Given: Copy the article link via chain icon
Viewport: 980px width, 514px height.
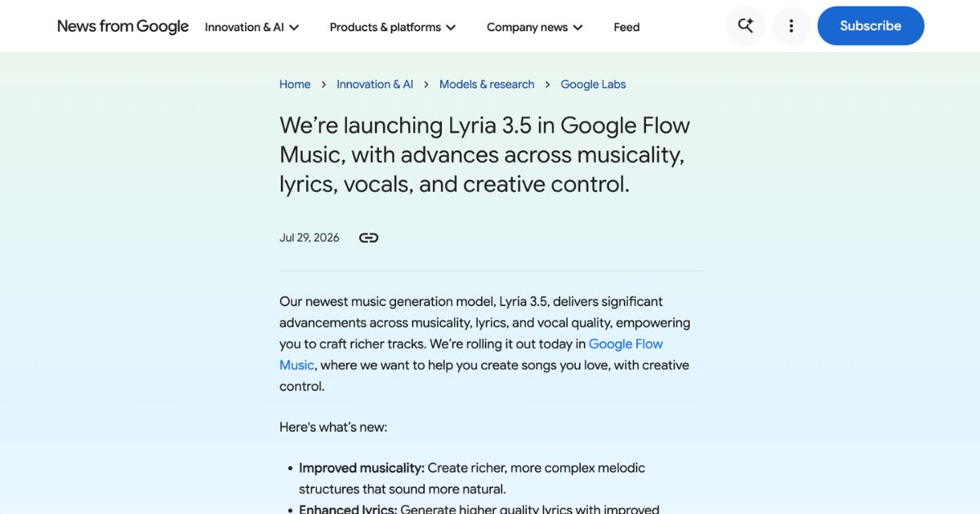Looking at the screenshot, I should [368, 237].
